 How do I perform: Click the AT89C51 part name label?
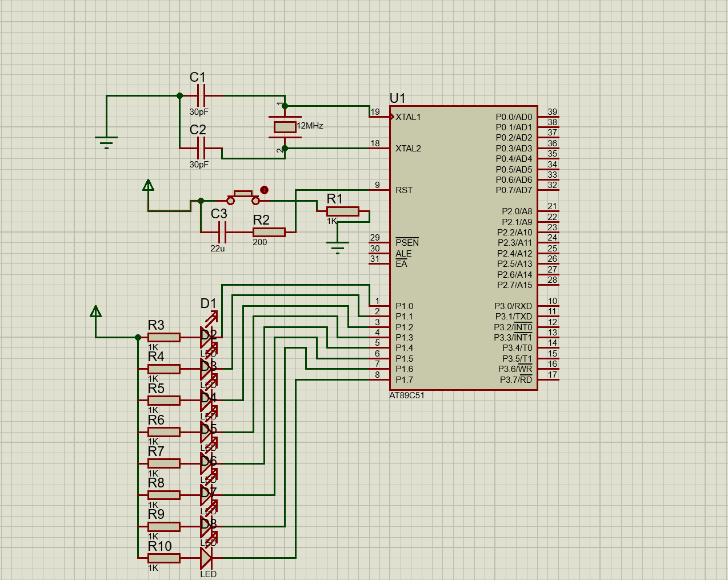(x=407, y=395)
